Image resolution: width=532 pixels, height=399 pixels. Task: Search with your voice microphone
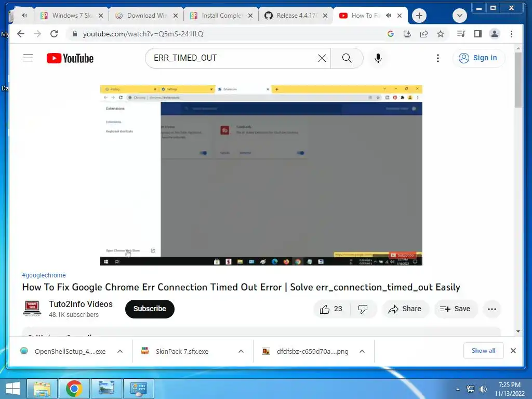click(x=378, y=58)
